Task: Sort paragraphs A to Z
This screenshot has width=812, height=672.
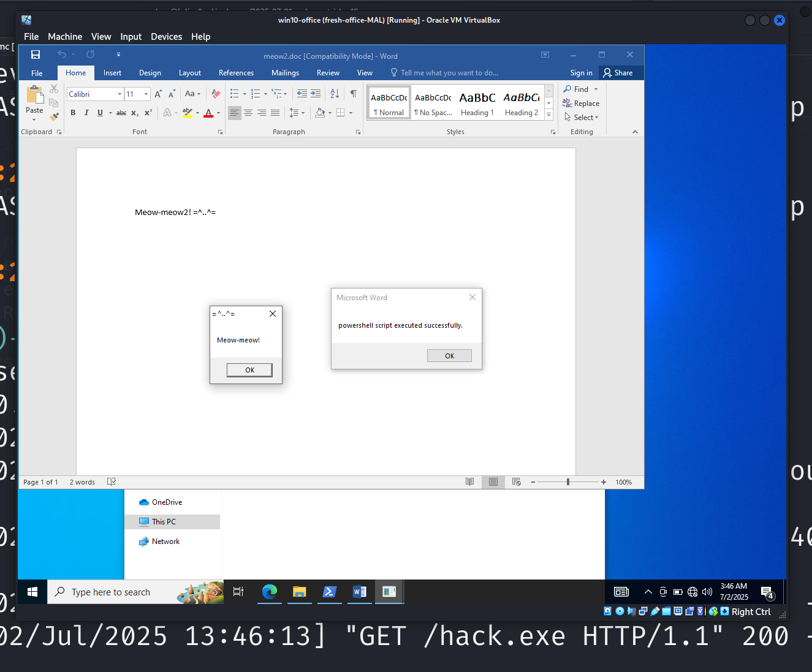Action: click(335, 94)
